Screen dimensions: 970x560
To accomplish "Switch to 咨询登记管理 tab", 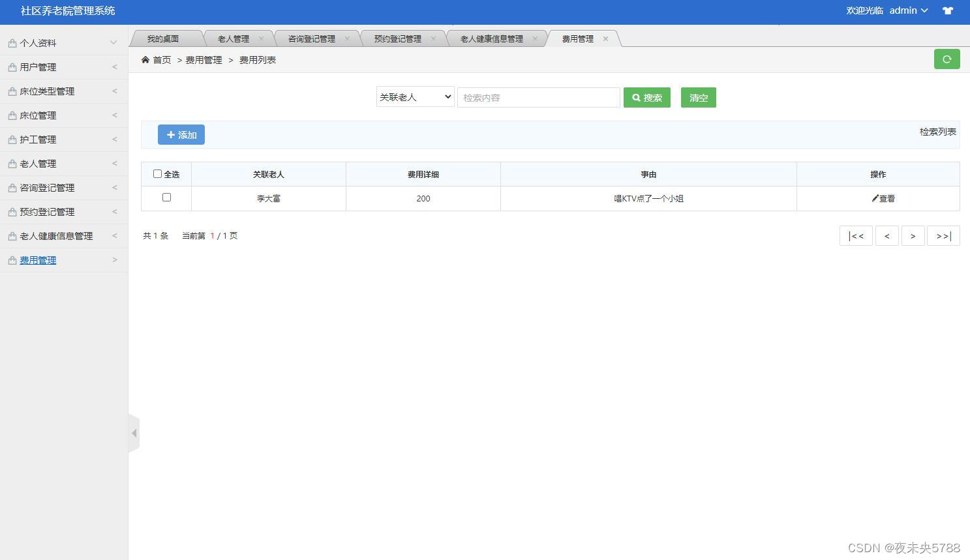I will [312, 38].
